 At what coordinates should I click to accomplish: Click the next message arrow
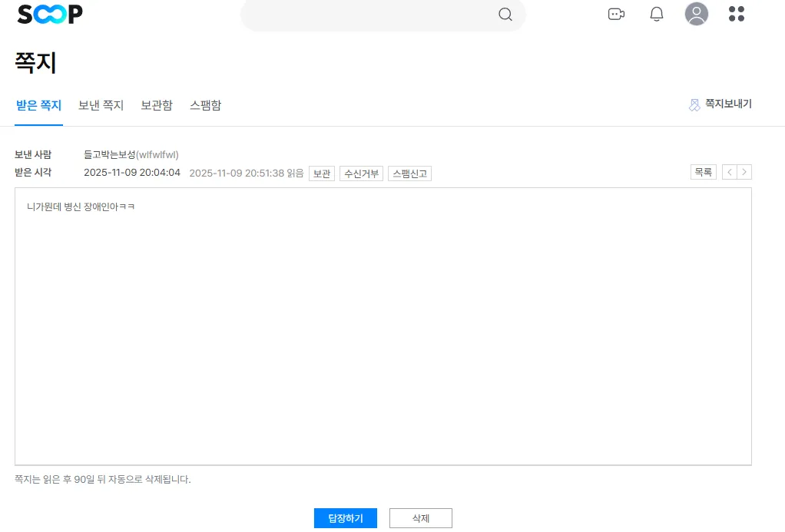click(744, 171)
